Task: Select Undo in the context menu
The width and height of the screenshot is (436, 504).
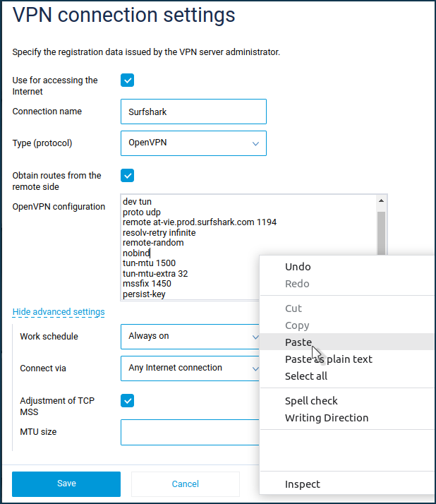Action: 298,267
